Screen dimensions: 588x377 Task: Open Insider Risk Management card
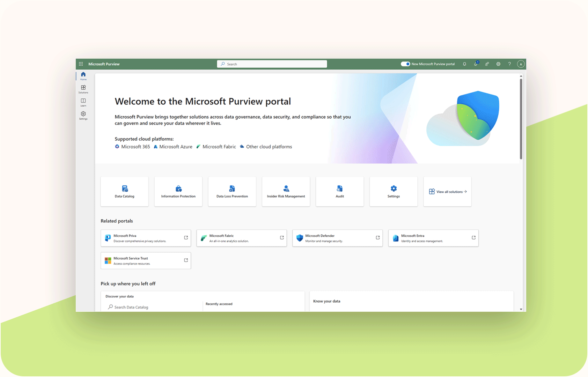point(286,192)
